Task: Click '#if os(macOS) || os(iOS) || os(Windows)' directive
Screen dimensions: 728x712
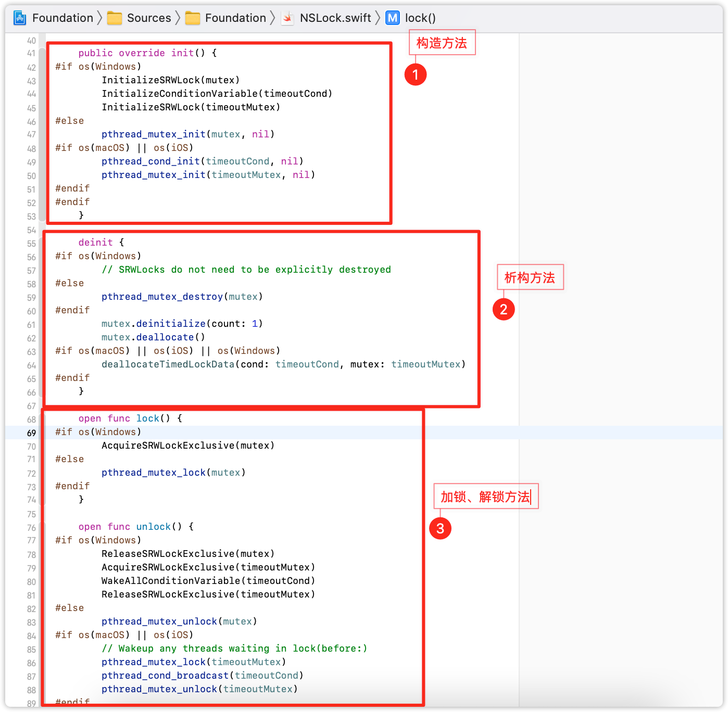Action: point(168,351)
